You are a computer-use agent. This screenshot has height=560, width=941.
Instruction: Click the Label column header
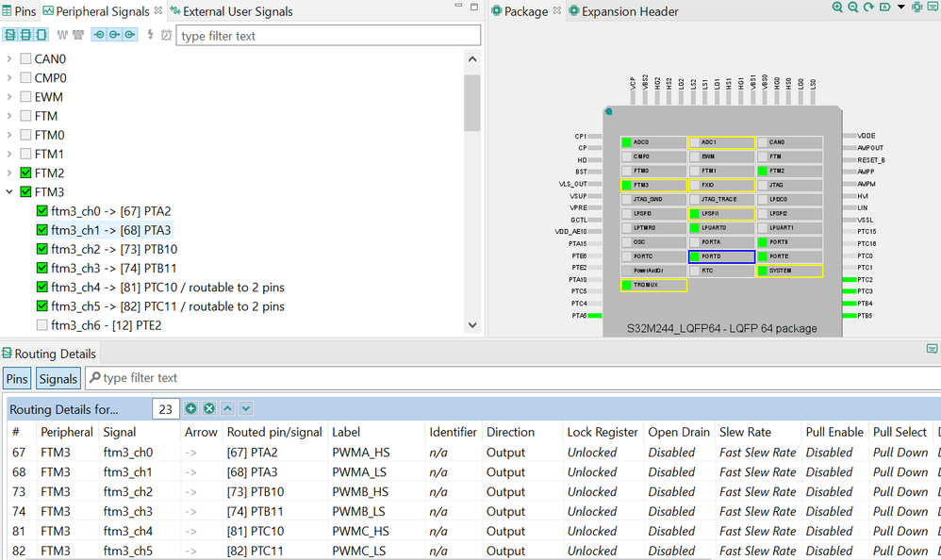[346, 432]
